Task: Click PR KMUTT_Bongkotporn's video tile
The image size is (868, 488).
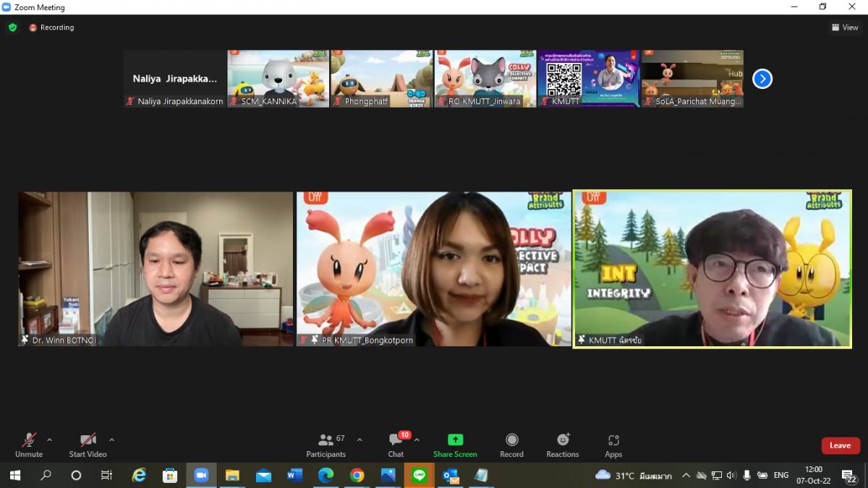Action: tap(434, 269)
